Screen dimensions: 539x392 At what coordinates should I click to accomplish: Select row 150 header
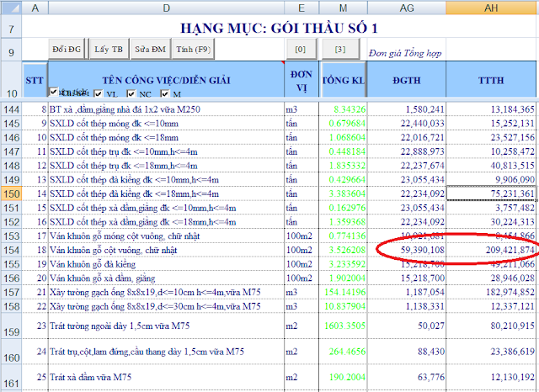11,194
